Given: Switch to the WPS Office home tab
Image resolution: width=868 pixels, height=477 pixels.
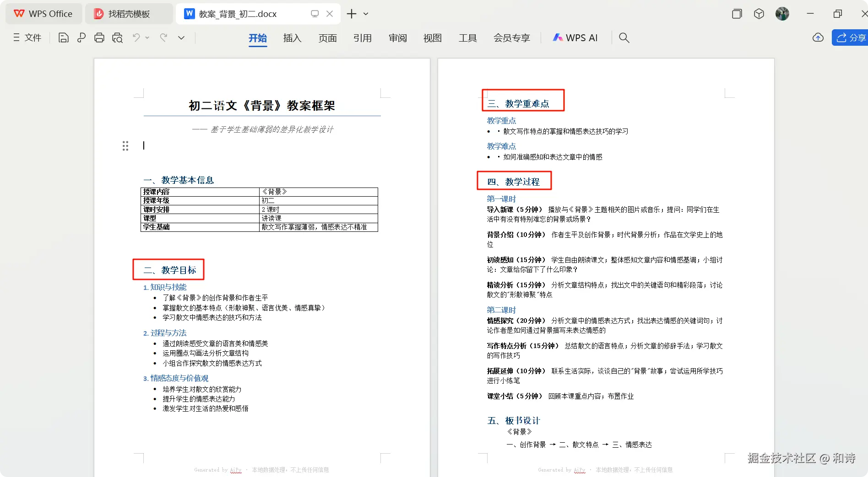Looking at the screenshot, I should pyautogui.click(x=43, y=14).
